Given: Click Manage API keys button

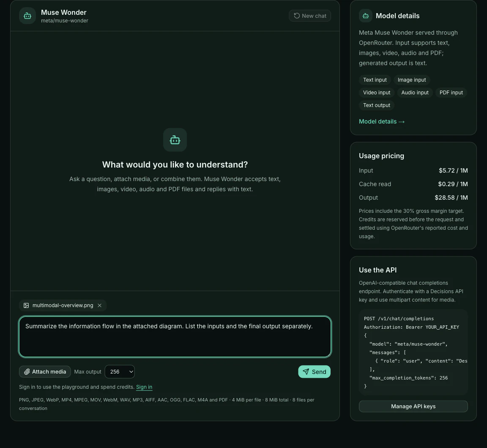Looking at the screenshot, I should pyautogui.click(x=413, y=407).
